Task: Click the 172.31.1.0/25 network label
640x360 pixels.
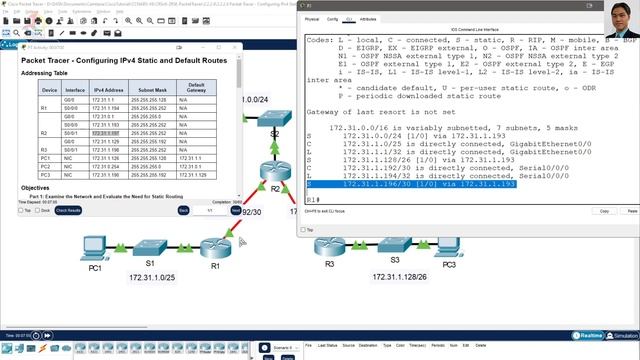Action: 152,278
